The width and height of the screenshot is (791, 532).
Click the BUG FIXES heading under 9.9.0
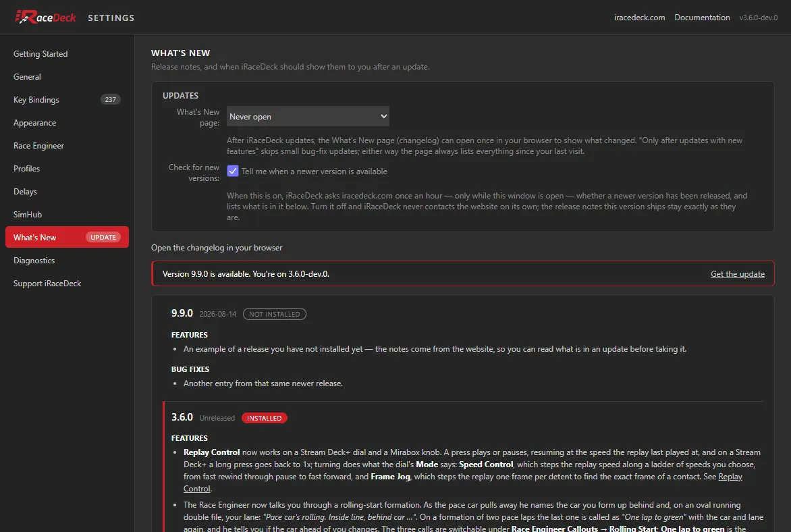point(190,369)
